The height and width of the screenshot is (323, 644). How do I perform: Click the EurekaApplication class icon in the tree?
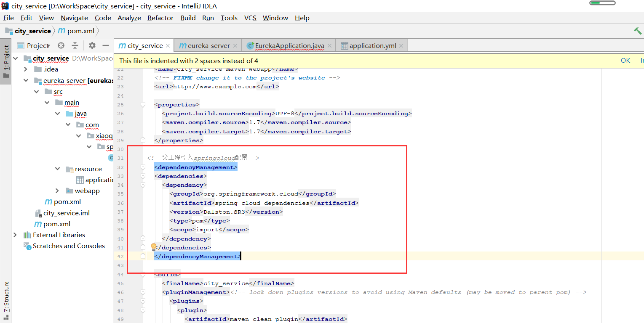point(111,158)
